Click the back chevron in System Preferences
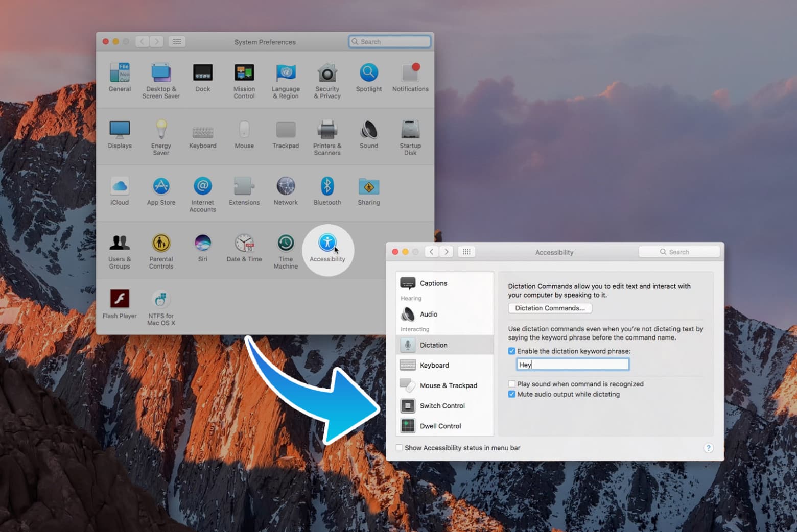This screenshot has height=532, width=797. 142,41
